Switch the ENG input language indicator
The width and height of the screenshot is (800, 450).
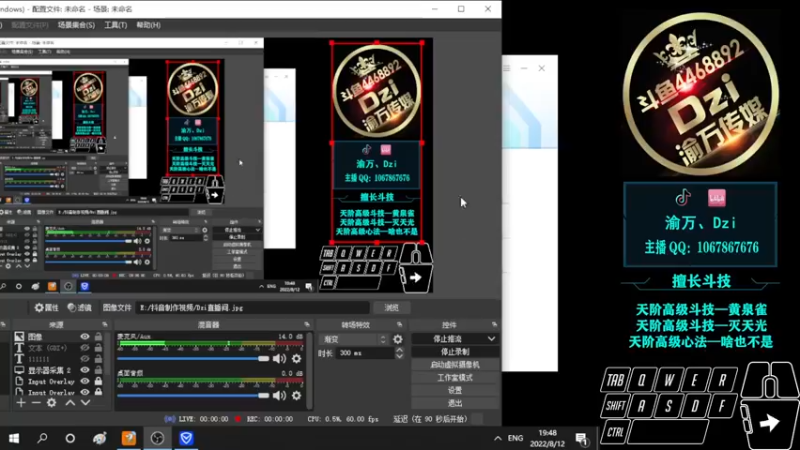pyautogui.click(x=515, y=438)
